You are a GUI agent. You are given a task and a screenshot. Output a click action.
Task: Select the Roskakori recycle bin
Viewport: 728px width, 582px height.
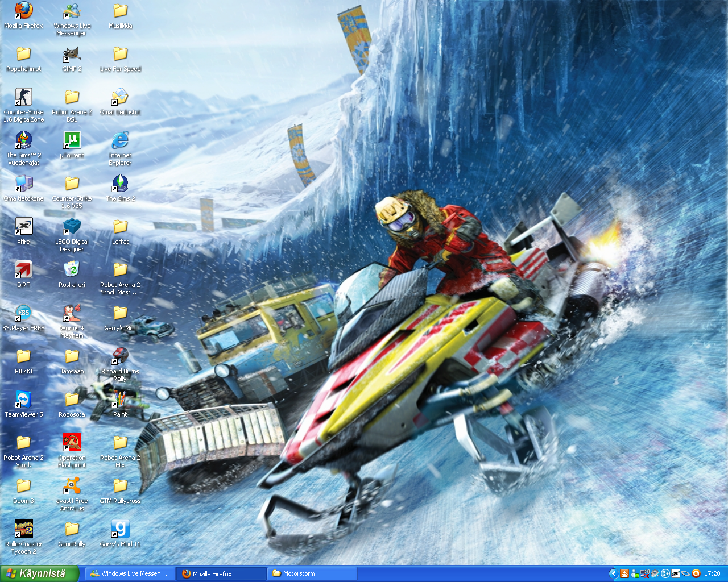click(x=72, y=270)
